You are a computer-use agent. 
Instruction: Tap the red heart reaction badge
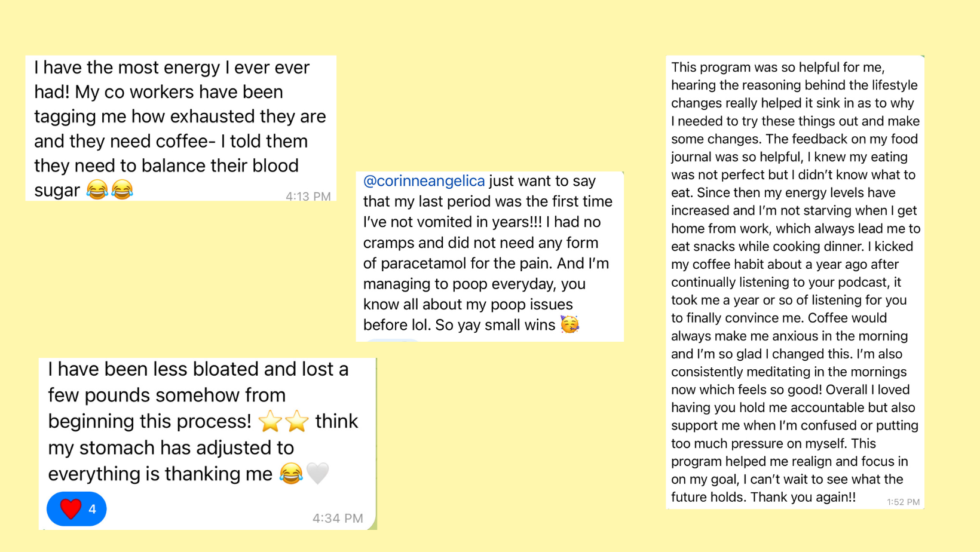76,509
